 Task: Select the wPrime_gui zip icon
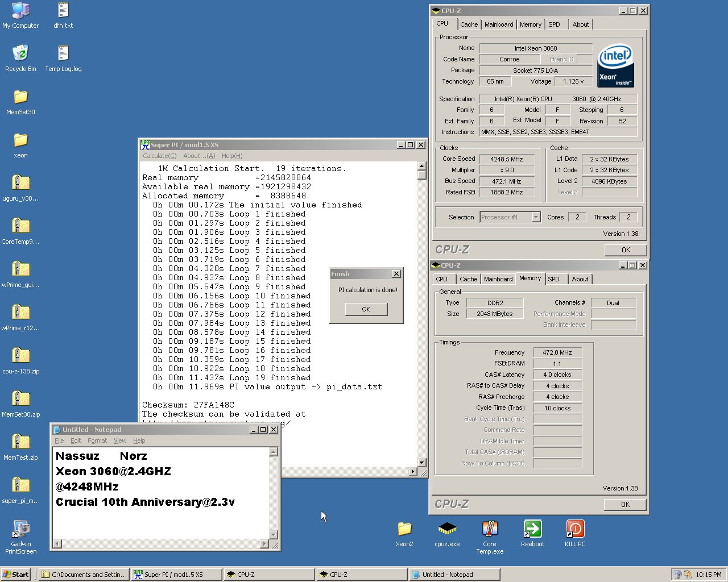coord(20,275)
